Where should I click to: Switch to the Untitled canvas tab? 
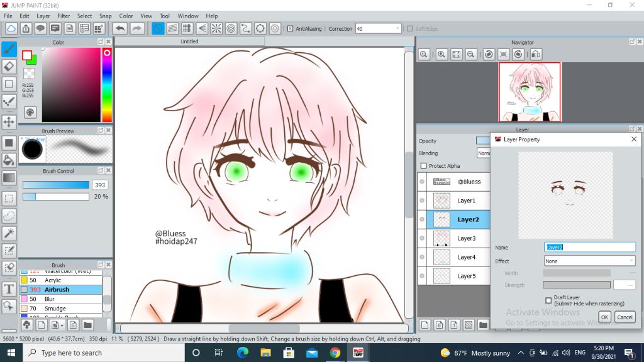tap(189, 41)
